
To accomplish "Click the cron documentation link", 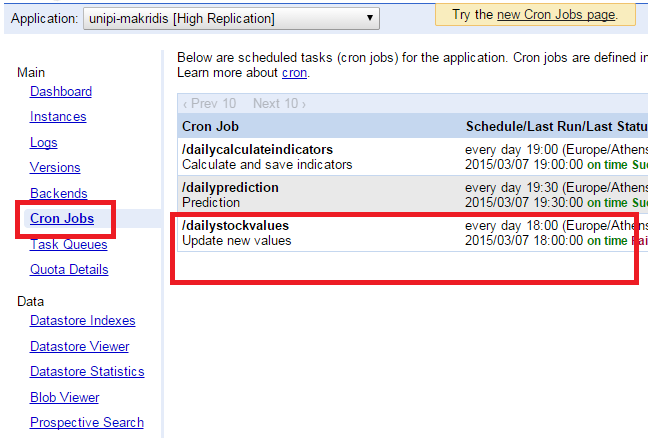I will 294,73.
